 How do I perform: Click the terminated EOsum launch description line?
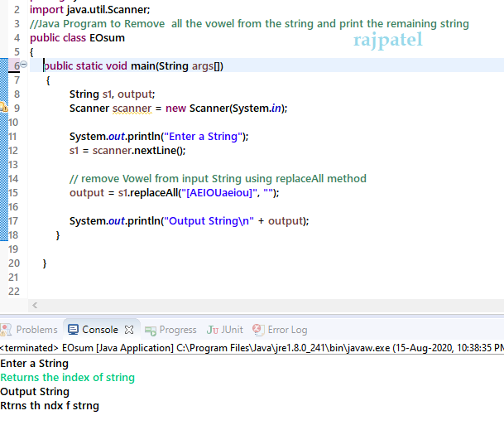252,348
